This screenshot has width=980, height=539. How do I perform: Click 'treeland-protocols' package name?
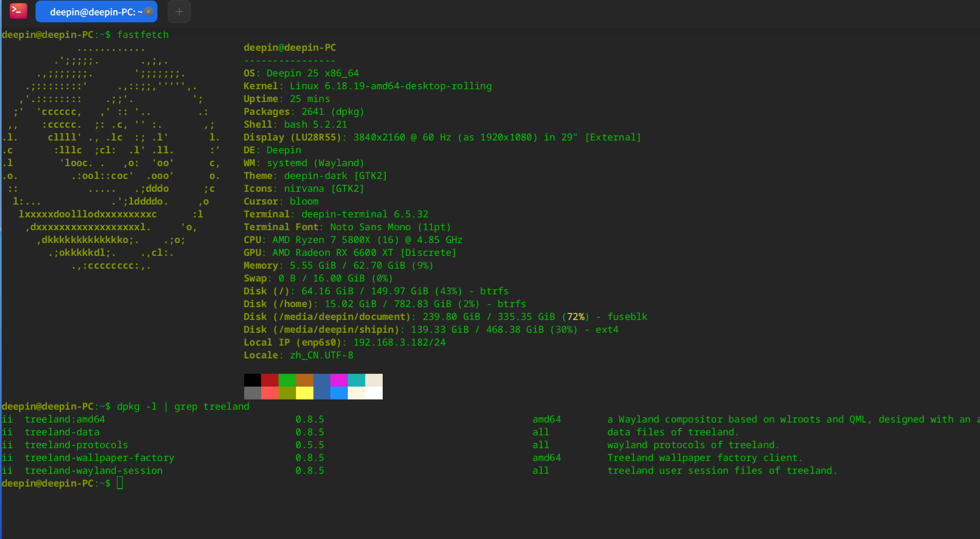point(76,445)
